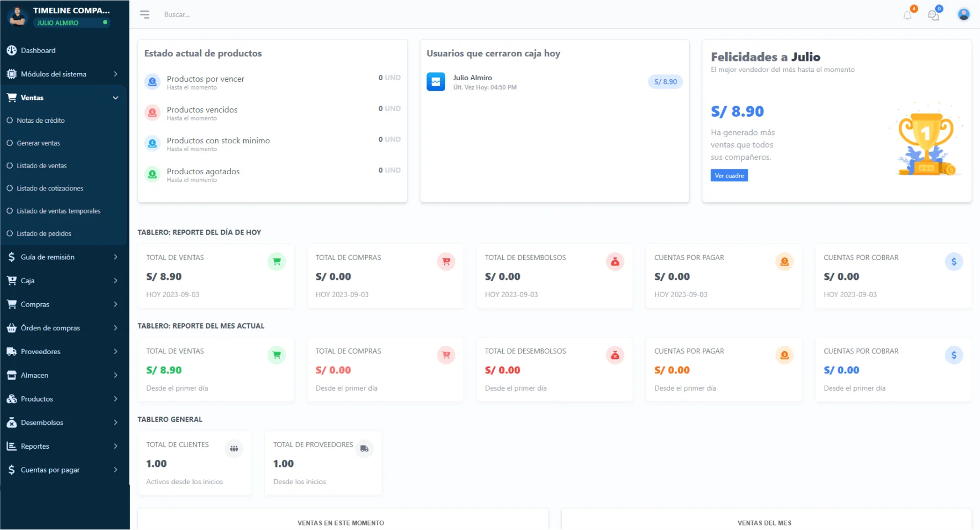Click the Productos por vencer row

(x=272, y=82)
